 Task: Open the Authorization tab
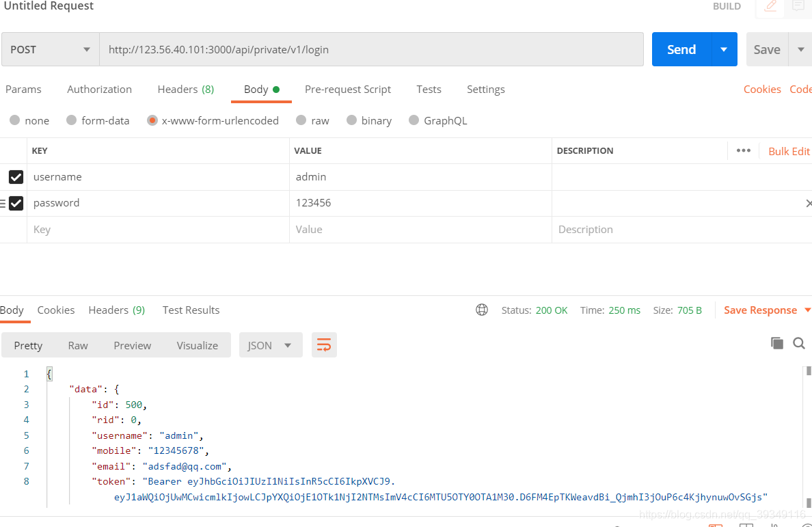(99, 90)
